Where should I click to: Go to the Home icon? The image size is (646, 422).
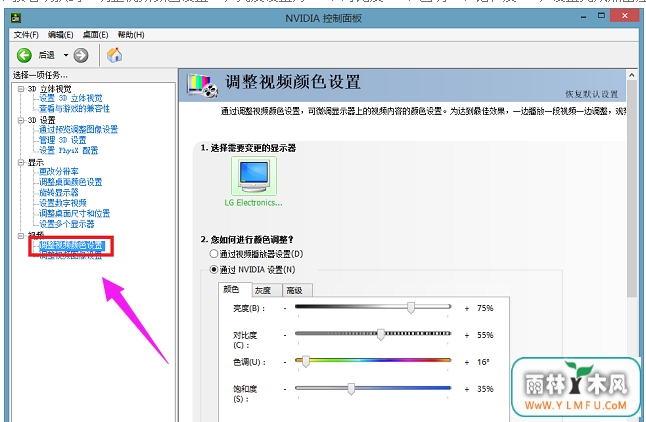coord(114,55)
